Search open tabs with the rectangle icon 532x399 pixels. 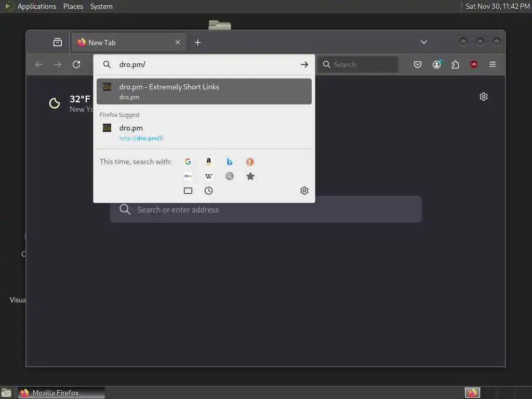(188, 191)
